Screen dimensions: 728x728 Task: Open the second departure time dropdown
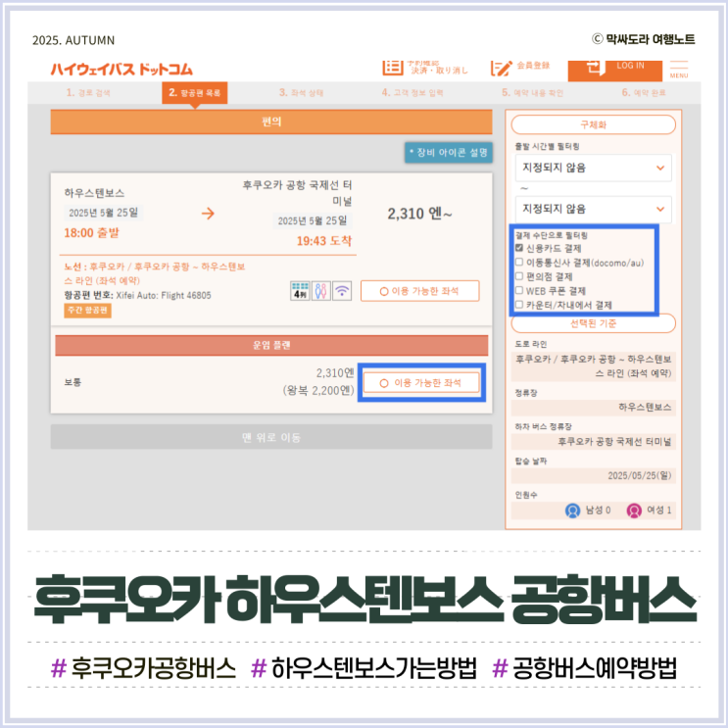593,209
